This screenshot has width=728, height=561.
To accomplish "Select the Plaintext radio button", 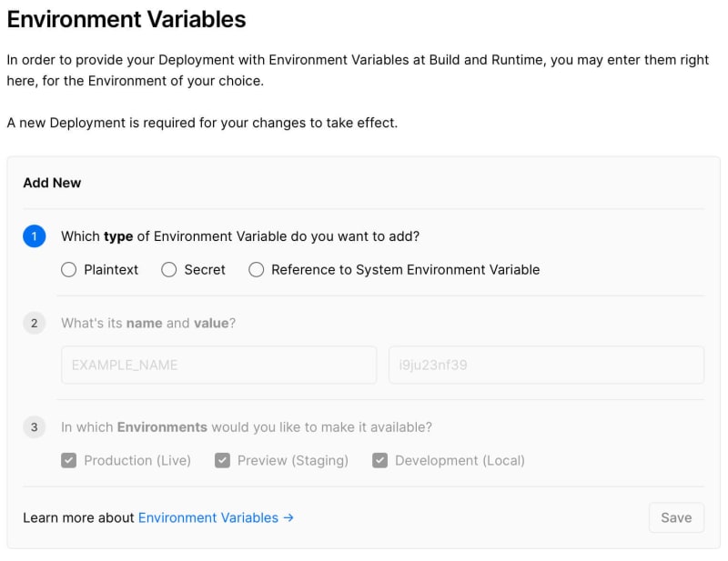I will click(69, 270).
